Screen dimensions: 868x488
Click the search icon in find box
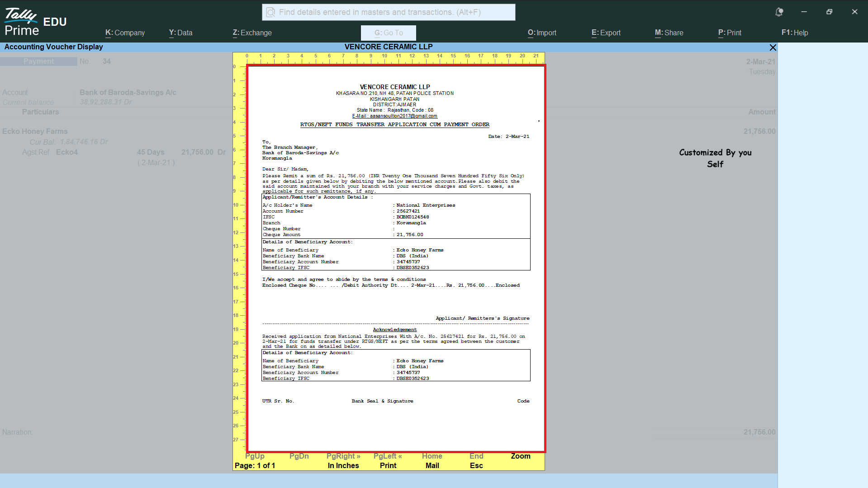coord(270,12)
